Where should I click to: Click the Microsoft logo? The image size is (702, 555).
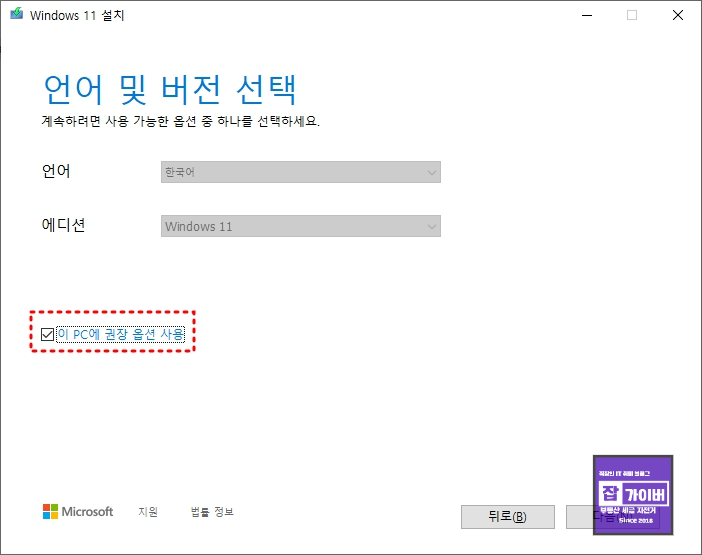(x=78, y=512)
